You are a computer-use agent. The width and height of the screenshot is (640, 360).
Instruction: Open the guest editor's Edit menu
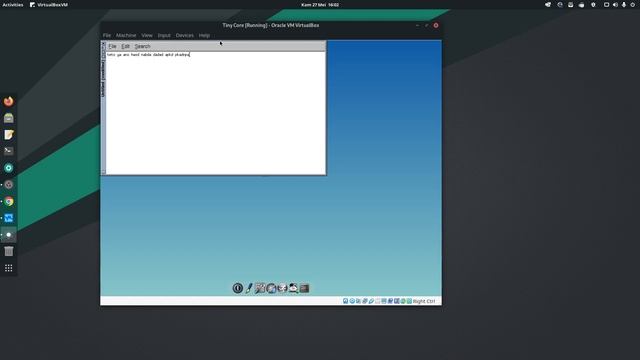(125, 46)
